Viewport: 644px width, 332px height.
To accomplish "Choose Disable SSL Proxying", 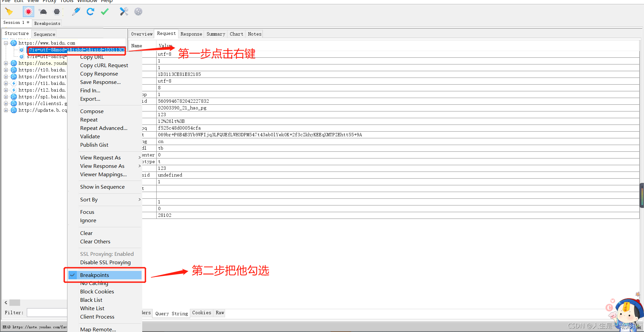I will pyautogui.click(x=105, y=262).
